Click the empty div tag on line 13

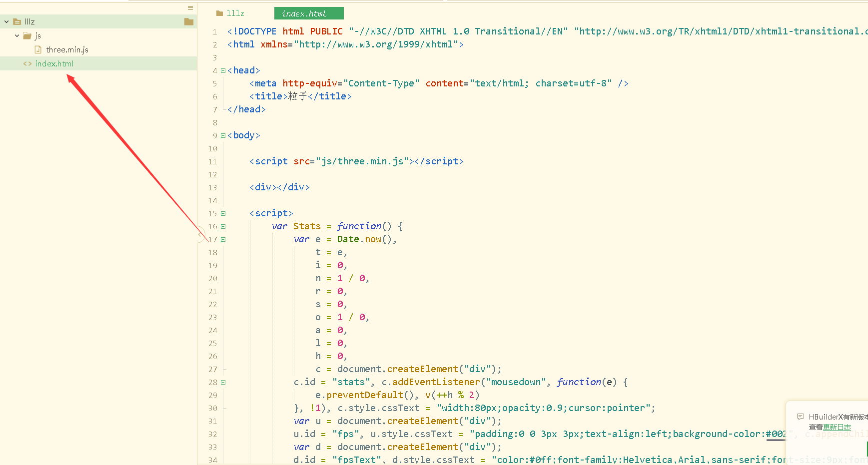click(279, 187)
